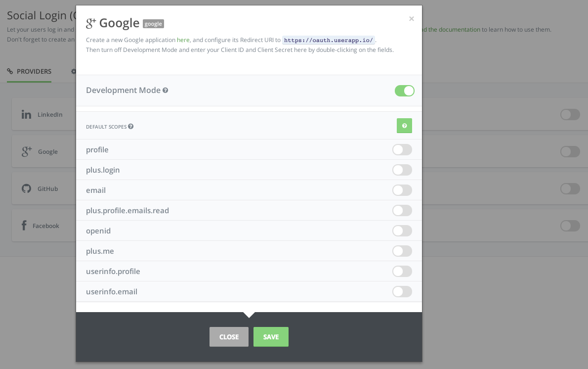The height and width of the screenshot is (369, 588).
Task: Click the LinkedIn icon in providers list
Action: (x=26, y=114)
